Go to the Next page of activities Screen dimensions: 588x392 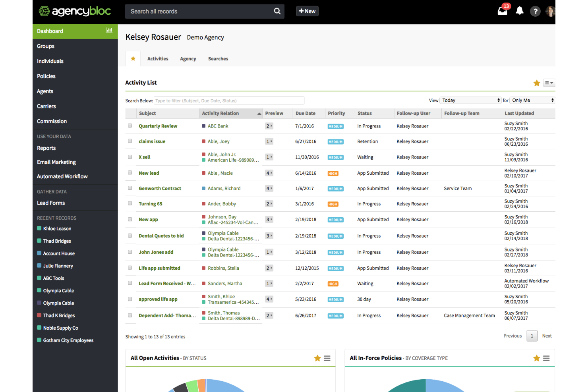point(547,336)
